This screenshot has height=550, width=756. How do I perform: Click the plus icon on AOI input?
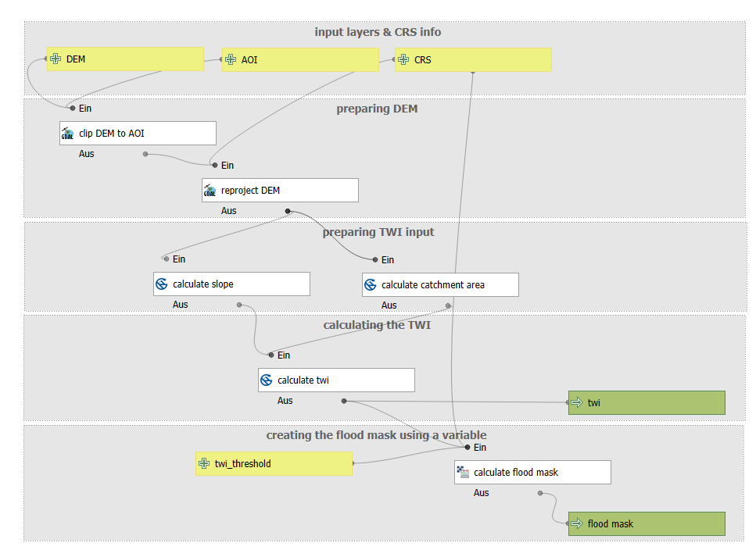[231, 59]
